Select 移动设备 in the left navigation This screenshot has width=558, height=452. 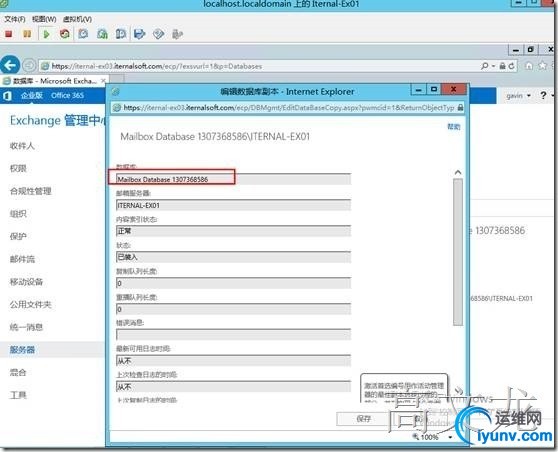pos(26,282)
